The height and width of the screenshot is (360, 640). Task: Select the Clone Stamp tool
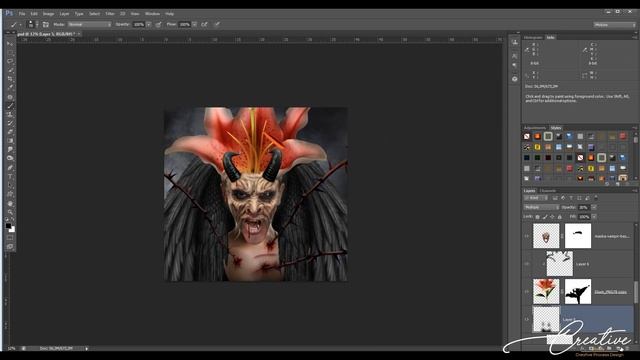(x=10, y=115)
